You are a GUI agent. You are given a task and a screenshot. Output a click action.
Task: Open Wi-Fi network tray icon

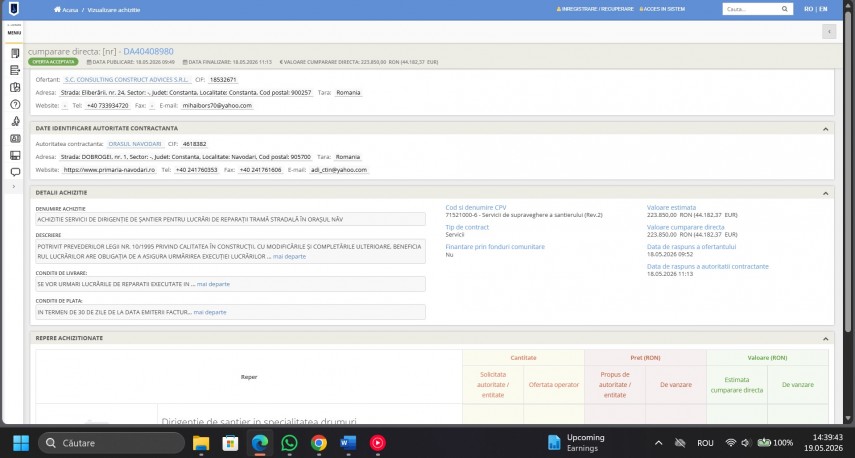tap(731, 443)
